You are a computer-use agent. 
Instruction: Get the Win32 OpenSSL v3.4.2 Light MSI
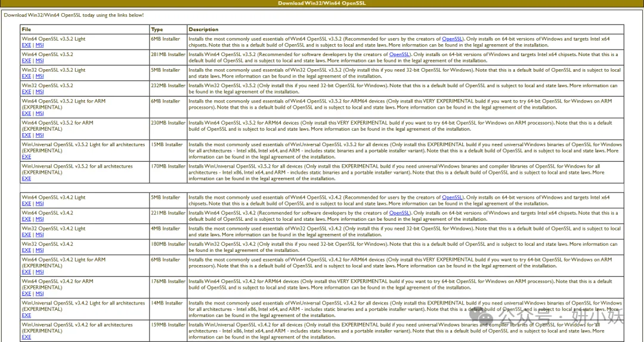[39, 235]
